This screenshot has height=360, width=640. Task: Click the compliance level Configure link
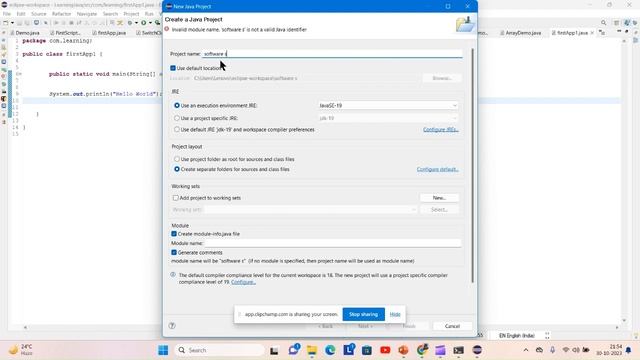[x=243, y=282]
